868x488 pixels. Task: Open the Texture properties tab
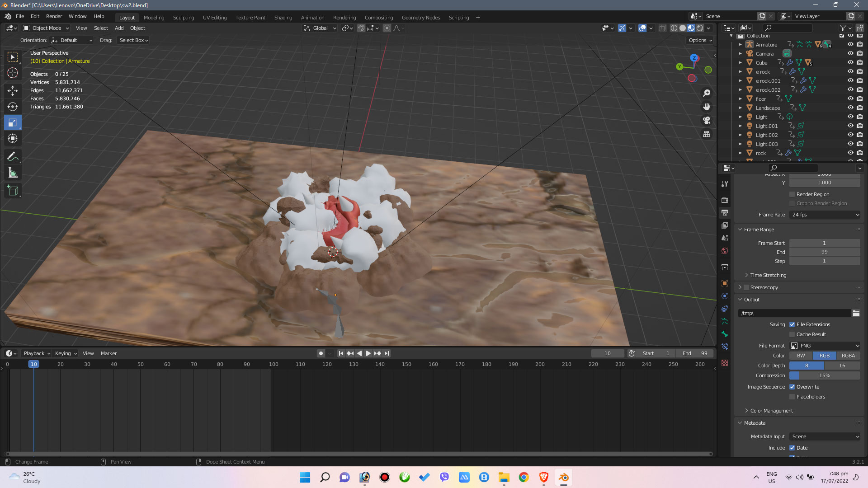[725, 363]
